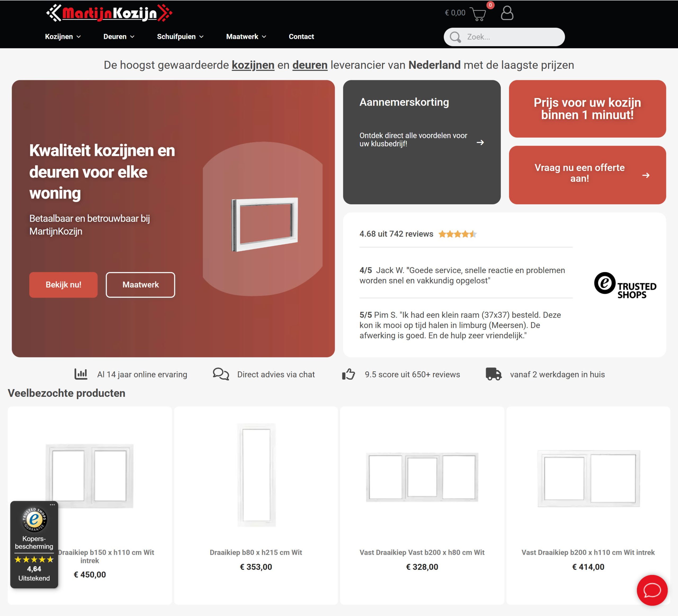
Task: Click the € 328,00 price
Action: coord(422,567)
